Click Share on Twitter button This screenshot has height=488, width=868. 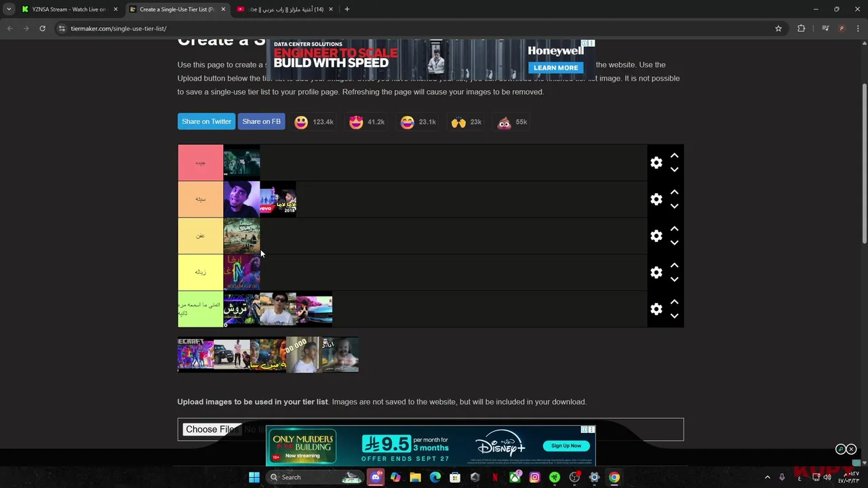(x=206, y=121)
